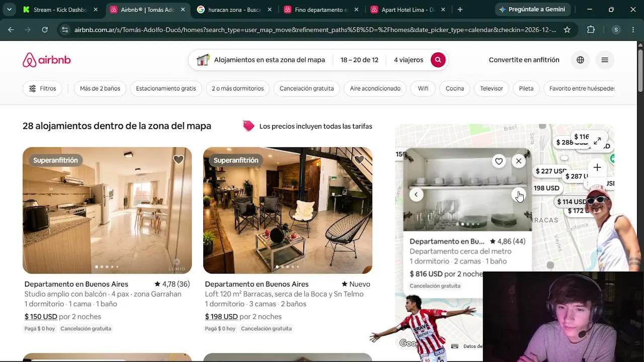Click the $ 198 USD price breakdown link
The height and width of the screenshot is (362, 644).
click(x=221, y=316)
